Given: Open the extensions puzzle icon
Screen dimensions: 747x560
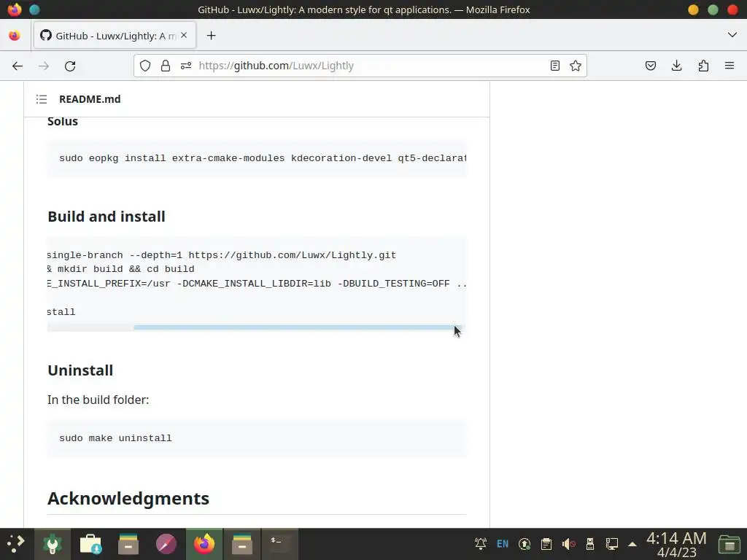Looking at the screenshot, I should [703, 66].
